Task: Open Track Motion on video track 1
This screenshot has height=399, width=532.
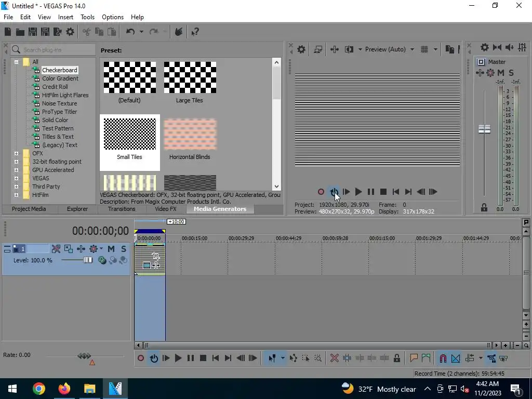Action: click(69, 249)
